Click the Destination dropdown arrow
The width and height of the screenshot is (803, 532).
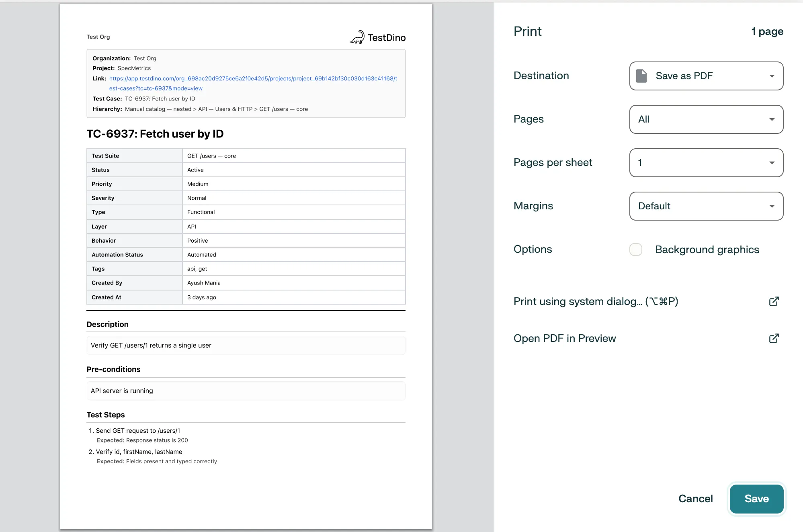[x=772, y=76]
